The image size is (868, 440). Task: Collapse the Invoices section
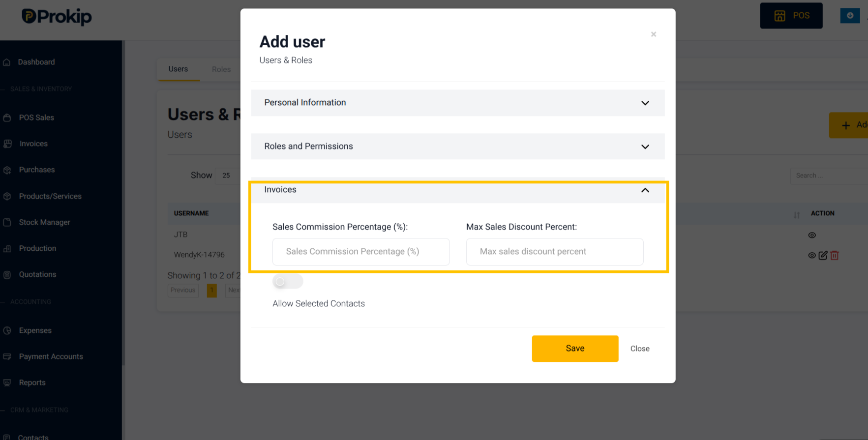(457, 190)
